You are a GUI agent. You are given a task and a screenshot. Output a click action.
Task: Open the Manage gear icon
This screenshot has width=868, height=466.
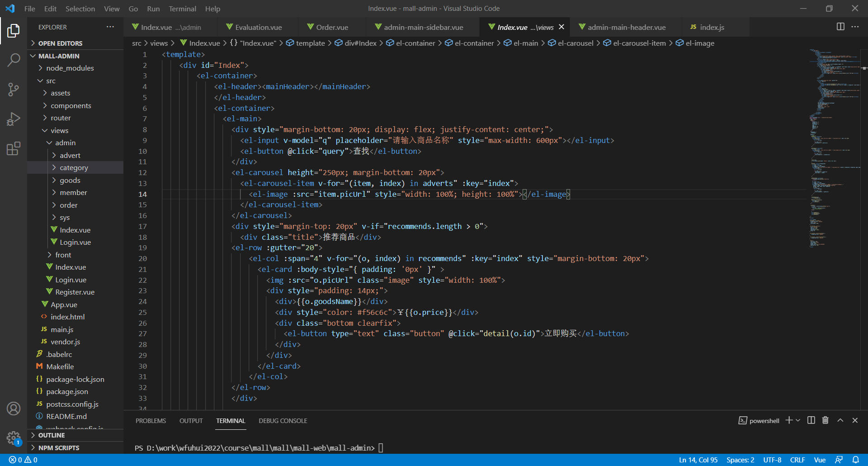click(14, 438)
